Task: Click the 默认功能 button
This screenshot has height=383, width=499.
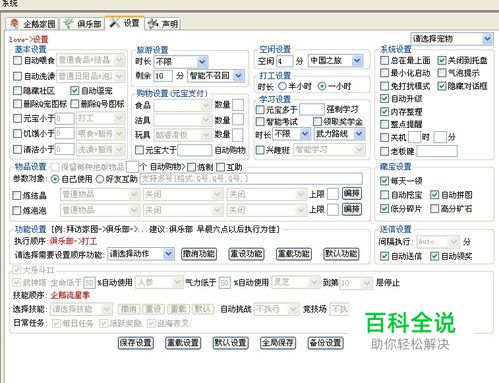Action: click(341, 254)
